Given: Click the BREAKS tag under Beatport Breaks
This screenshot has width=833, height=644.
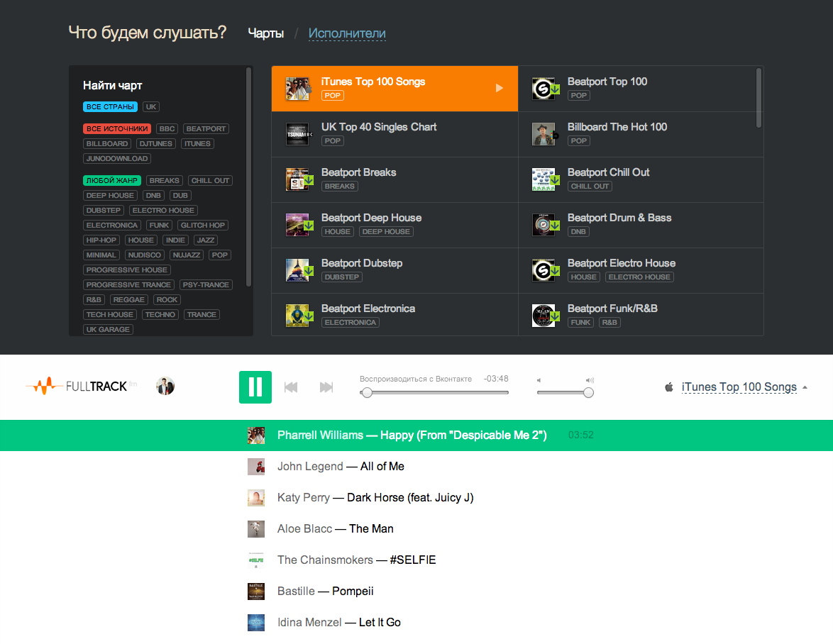Looking at the screenshot, I should (339, 187).
